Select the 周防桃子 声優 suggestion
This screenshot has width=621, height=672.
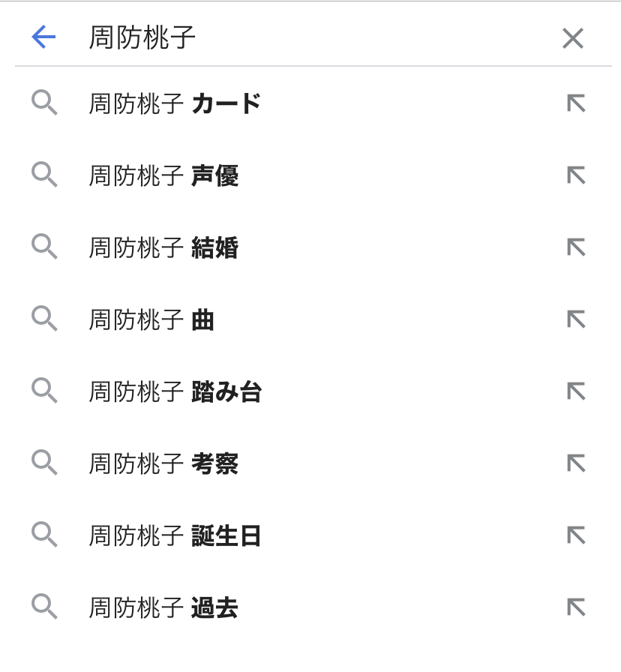point(163,175)
